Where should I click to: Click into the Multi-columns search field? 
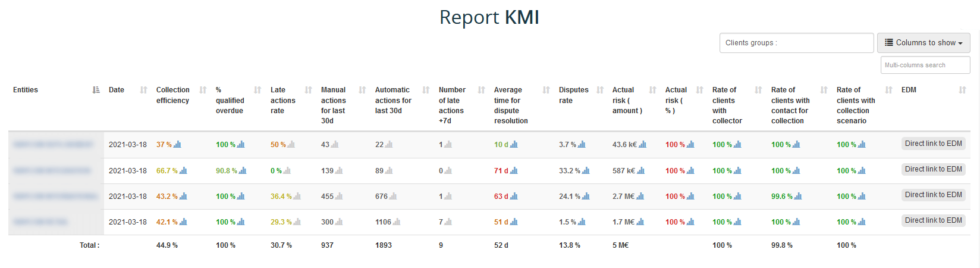click(925, 65)
